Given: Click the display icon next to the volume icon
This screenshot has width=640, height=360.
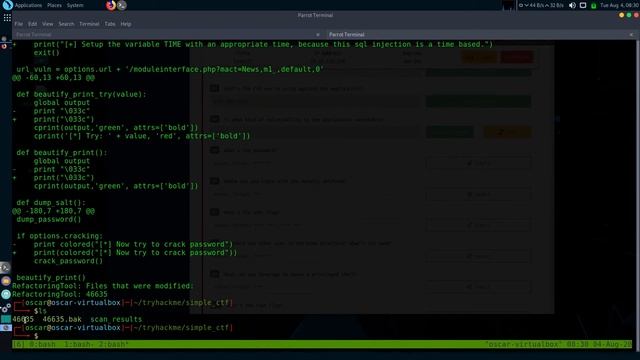Looking at the screenshot, I should coord(583,5).
